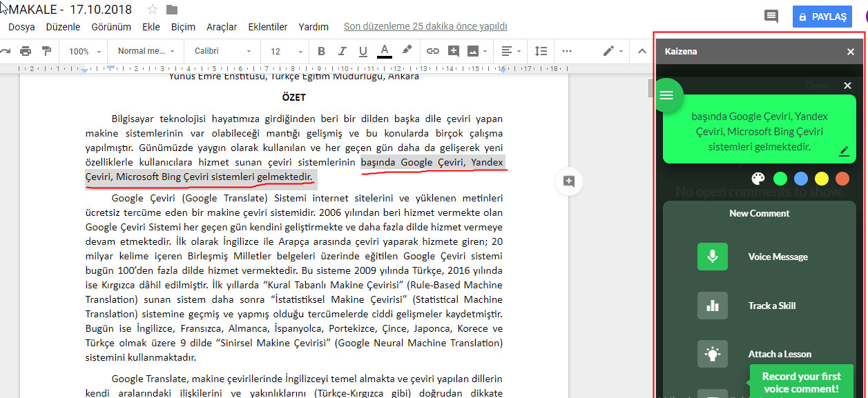Open the 'Son düzenleme' revision history link
The image size is (868, 398).
pos(425,27)
